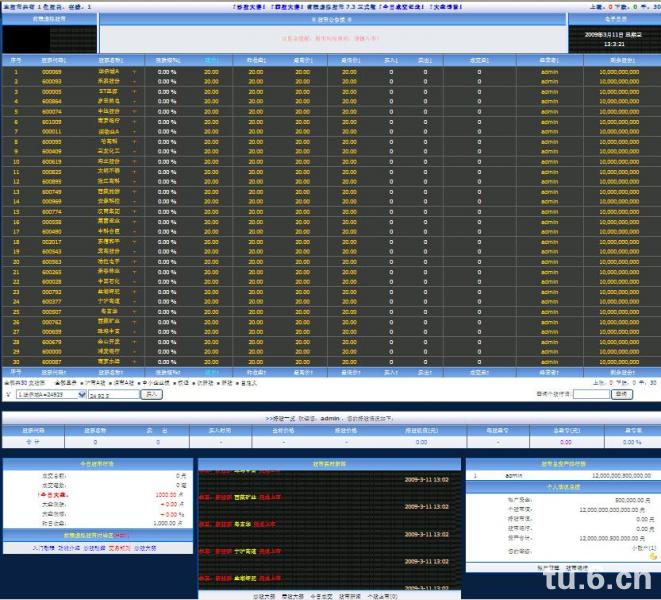Click the query button beside search field
The height and width of the screenshot is (600, 661).
pyautogui.click(x=622, y=394)
